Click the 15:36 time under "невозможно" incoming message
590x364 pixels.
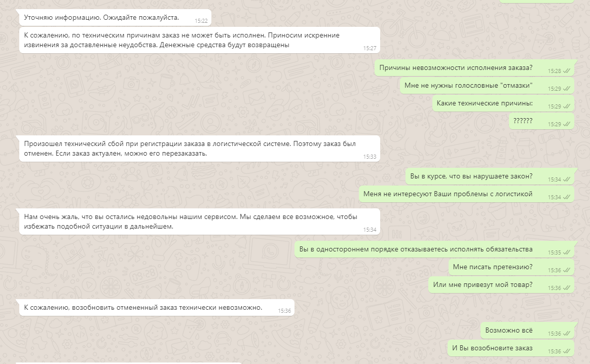[x=284, y=311]
